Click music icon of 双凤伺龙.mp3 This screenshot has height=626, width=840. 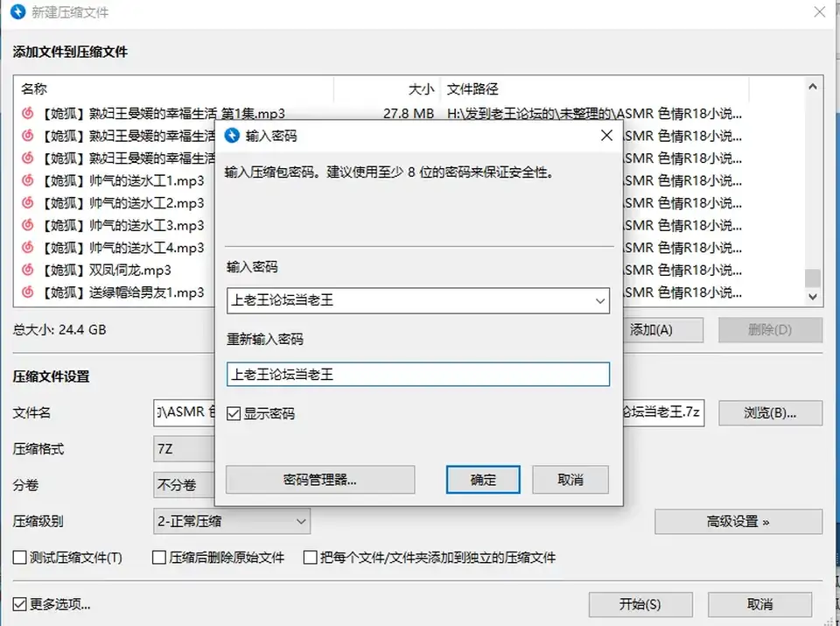pyautogui.click(x=27, y=270)
